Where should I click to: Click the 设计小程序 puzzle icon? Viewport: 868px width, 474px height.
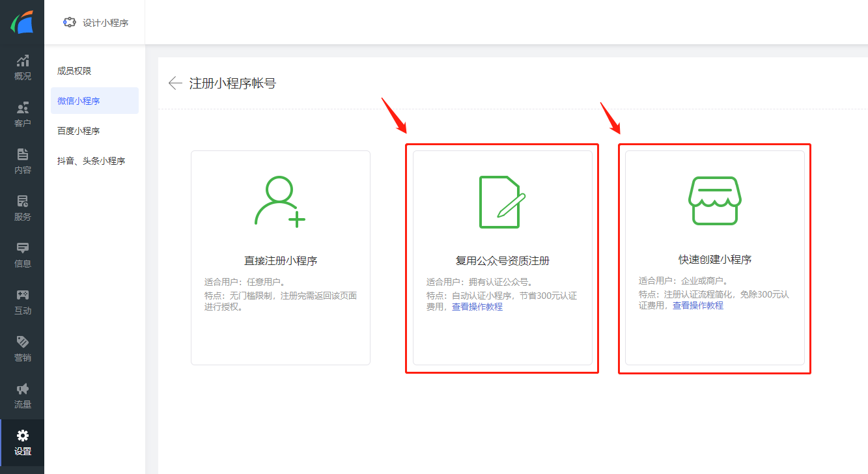point(69,22)
